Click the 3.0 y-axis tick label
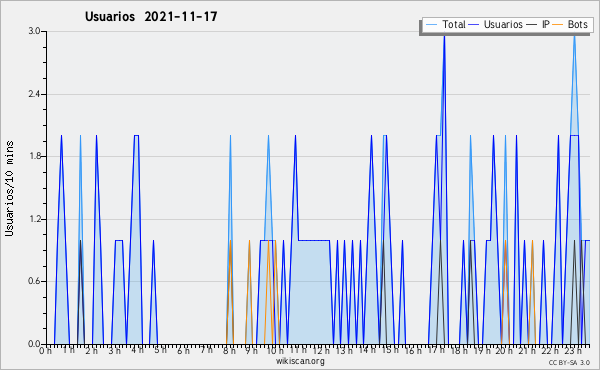Image resolution: width=600 pixels, height=370 pixels. click(x=34, y=31)
